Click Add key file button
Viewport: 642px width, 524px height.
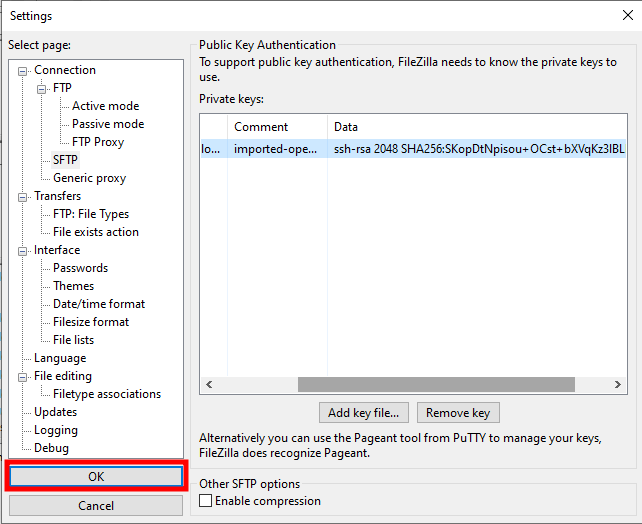click(364, 413)
